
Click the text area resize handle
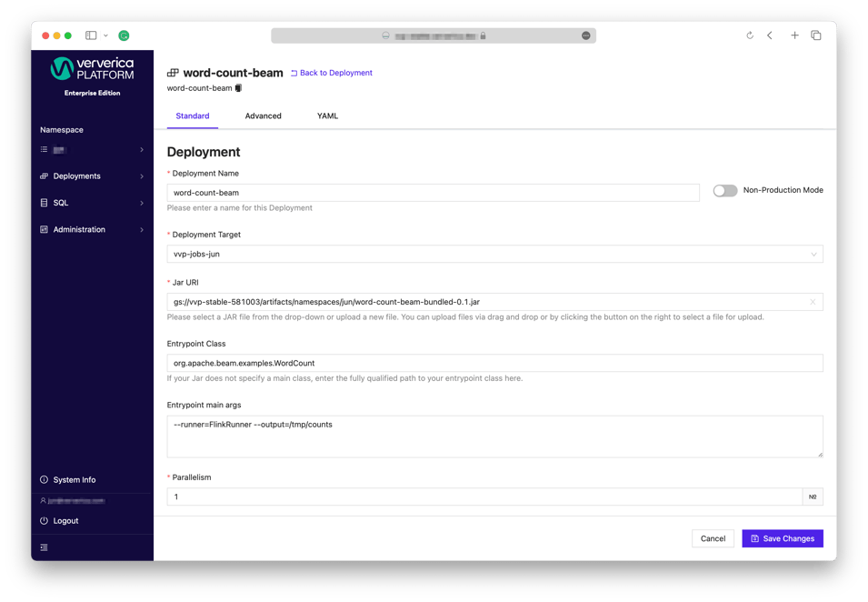tap(820, 455)
